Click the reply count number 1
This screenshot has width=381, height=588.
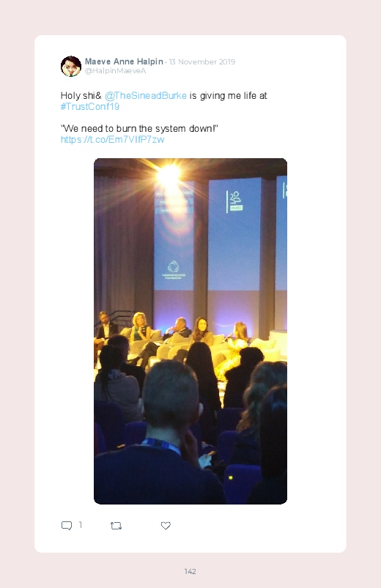pyautogui.click(x=81, y=524)
